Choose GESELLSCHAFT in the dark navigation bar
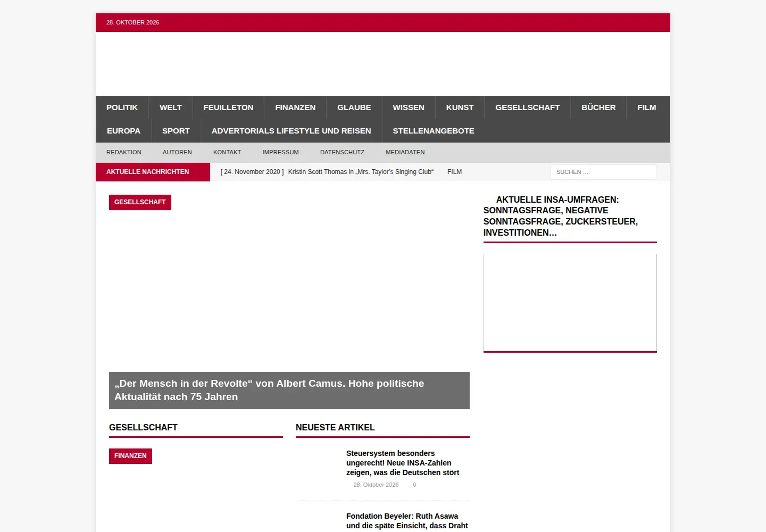Screen dimensions: 766x532 pyautogui.click(x=528, y=107)
